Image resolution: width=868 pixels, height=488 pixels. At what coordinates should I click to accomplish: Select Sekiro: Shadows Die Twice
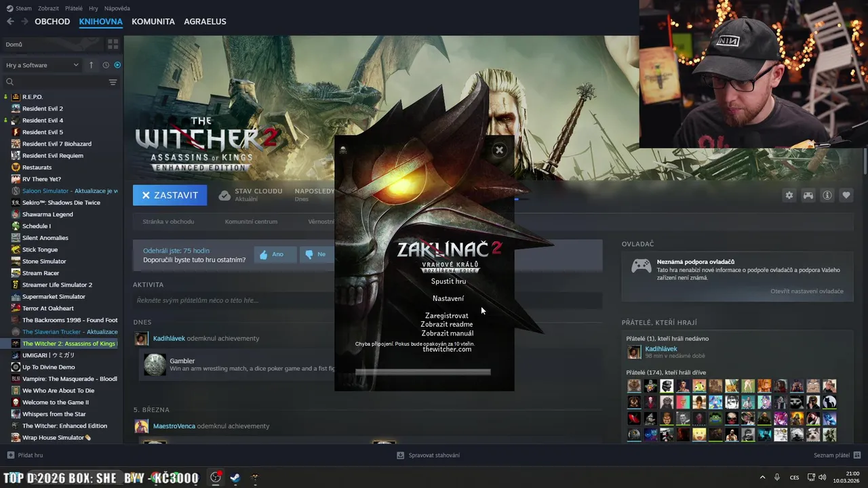pos(61,203)
